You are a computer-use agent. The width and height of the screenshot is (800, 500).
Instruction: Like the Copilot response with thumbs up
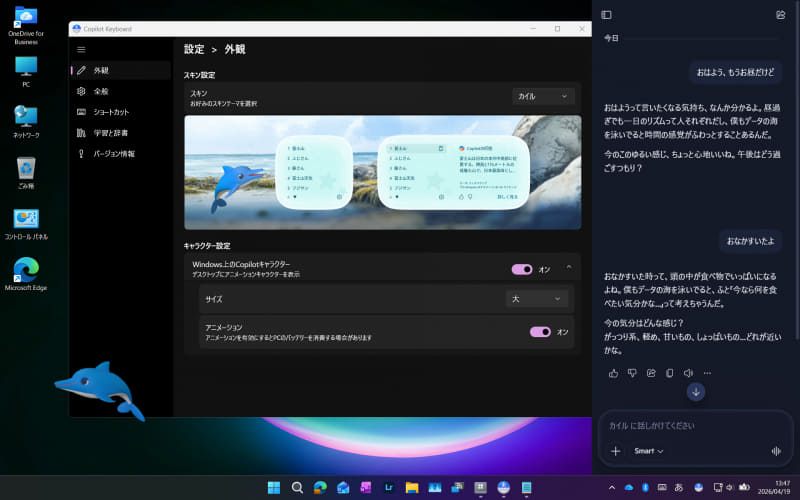point(613,373)
